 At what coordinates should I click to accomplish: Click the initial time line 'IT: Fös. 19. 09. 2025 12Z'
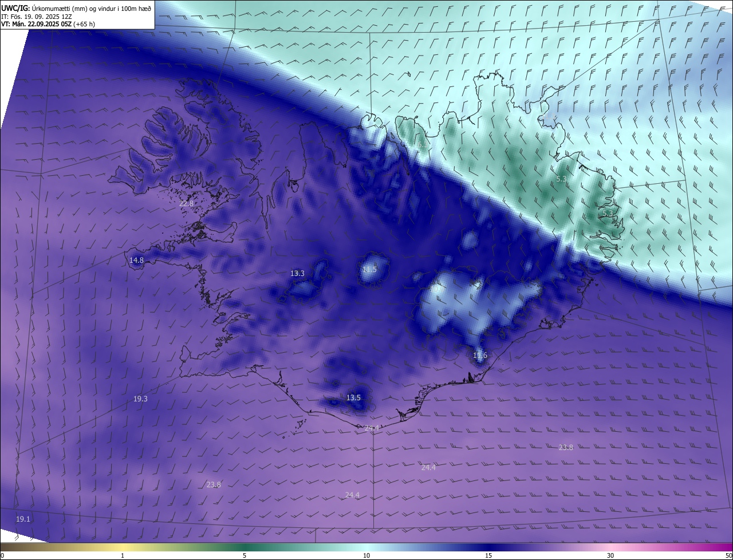pyautogui.click(x=37, y=17)
